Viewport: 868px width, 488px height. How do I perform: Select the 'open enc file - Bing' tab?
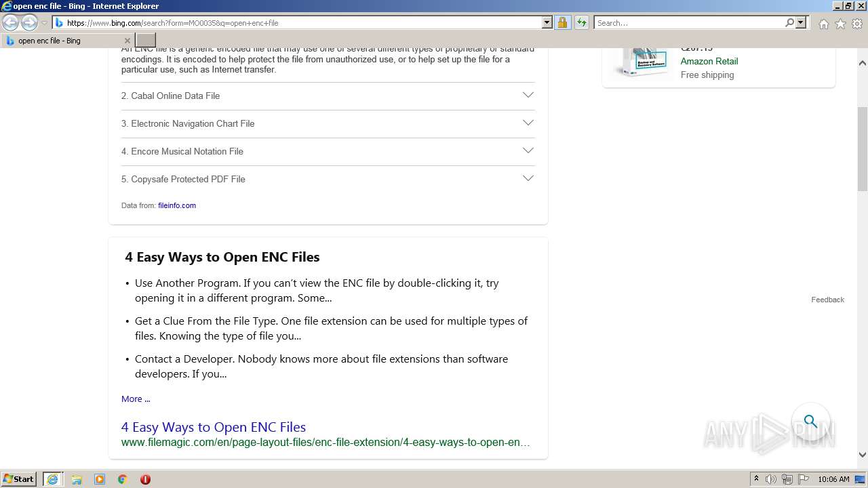click(x=68, y=41)
